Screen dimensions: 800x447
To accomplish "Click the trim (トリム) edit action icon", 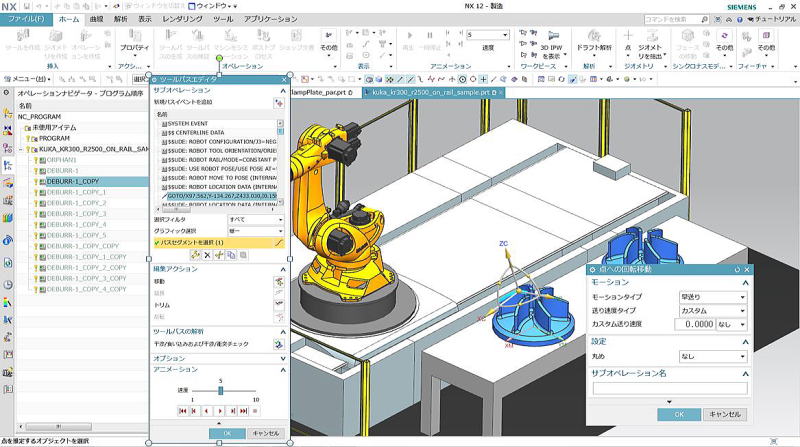I will coord(279,305).
